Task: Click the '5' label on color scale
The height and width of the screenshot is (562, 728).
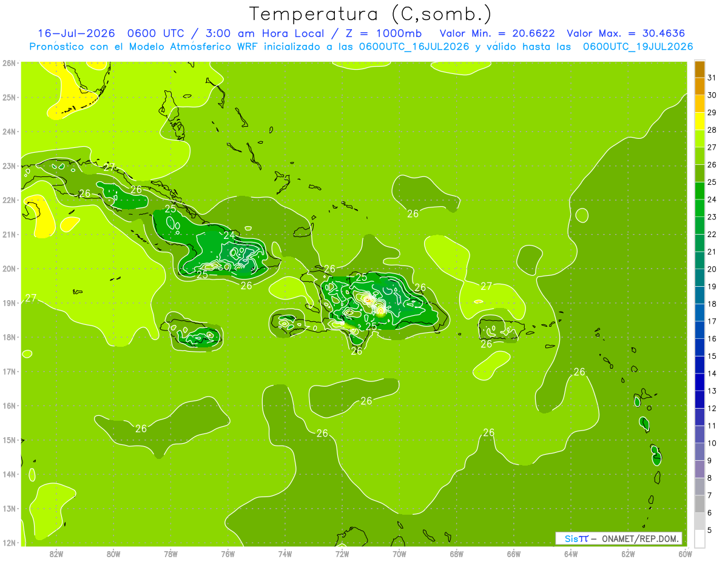Action: 710,530
